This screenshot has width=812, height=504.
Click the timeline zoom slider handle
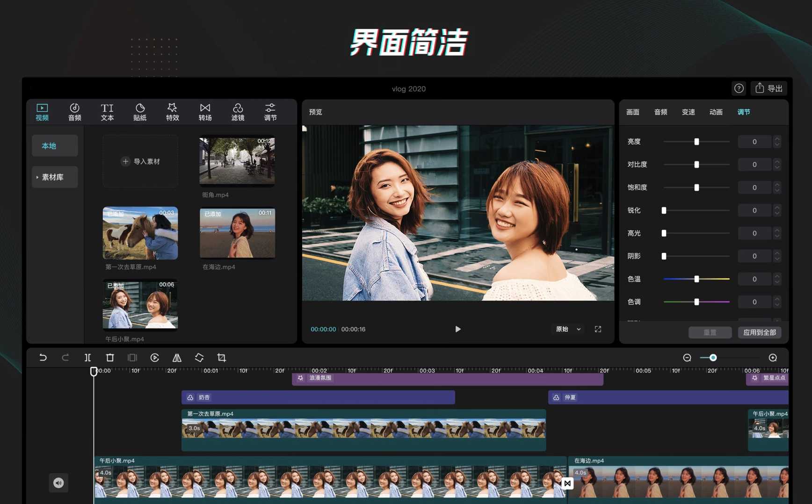point(713,358)
